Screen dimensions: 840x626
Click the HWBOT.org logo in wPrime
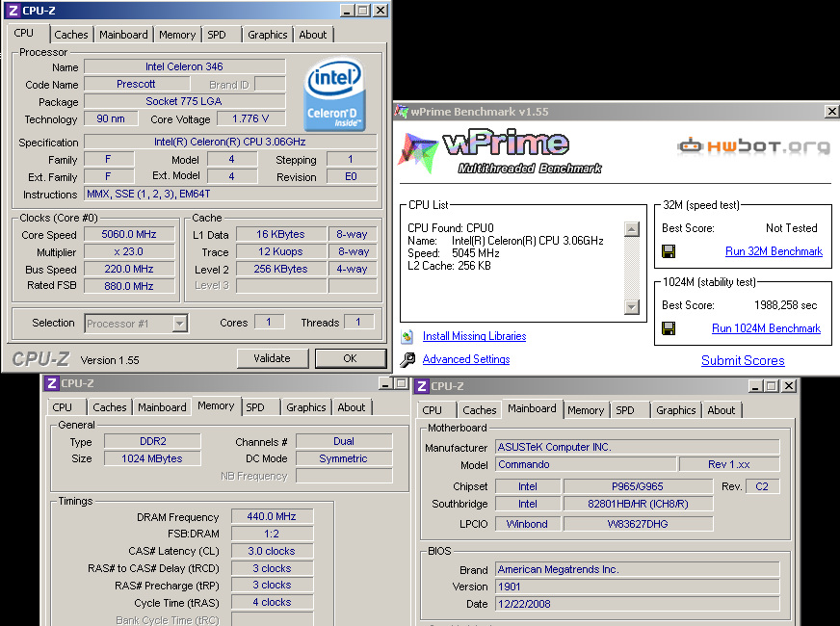753,145
